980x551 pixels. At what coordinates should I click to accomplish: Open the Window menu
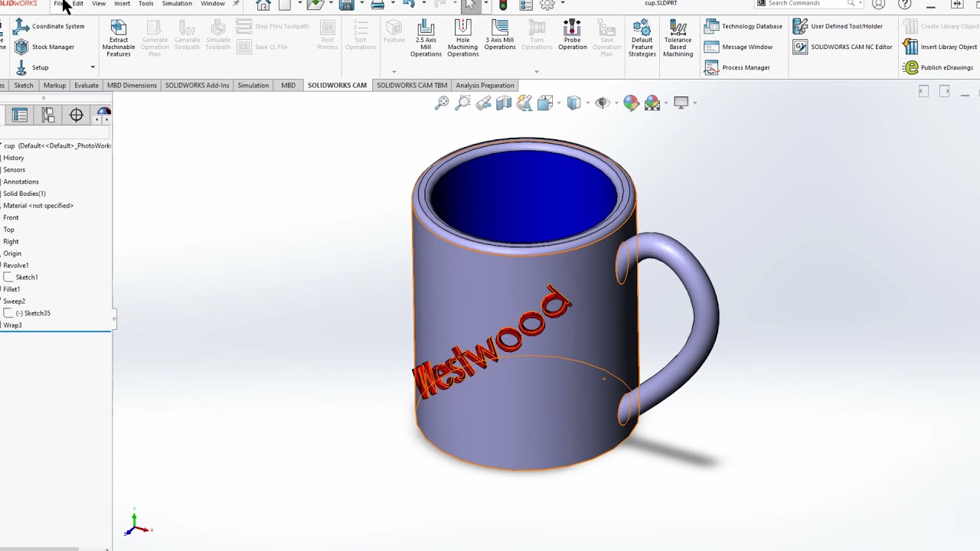click(x=213, y=4)
